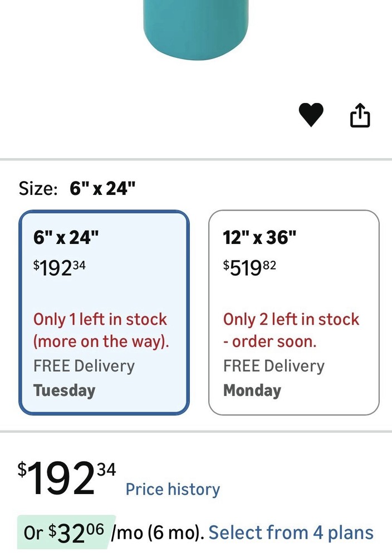Select the 6" x 24" size card
This screenshot has width=392, height=557.
pyautogui.click(x=104, y=312)
